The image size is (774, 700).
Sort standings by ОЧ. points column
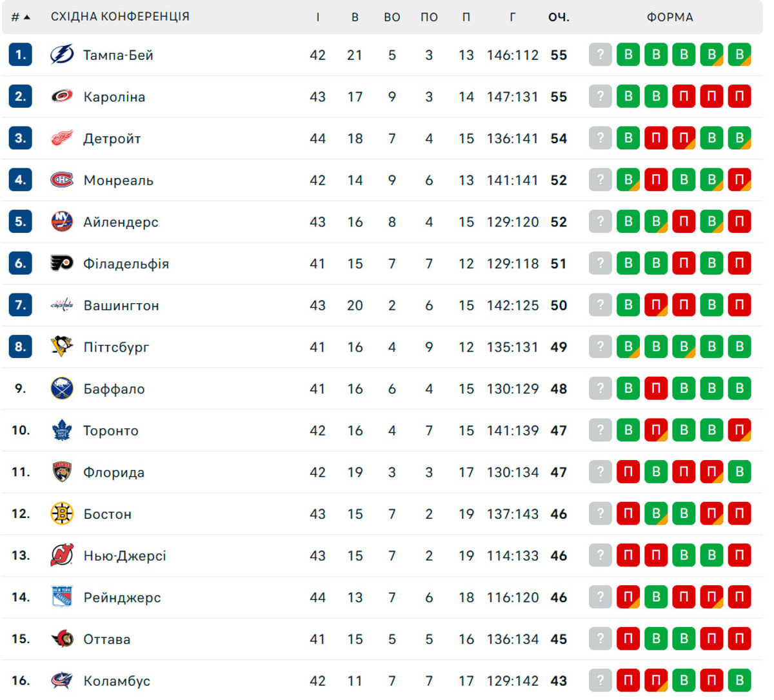[559, 17]
